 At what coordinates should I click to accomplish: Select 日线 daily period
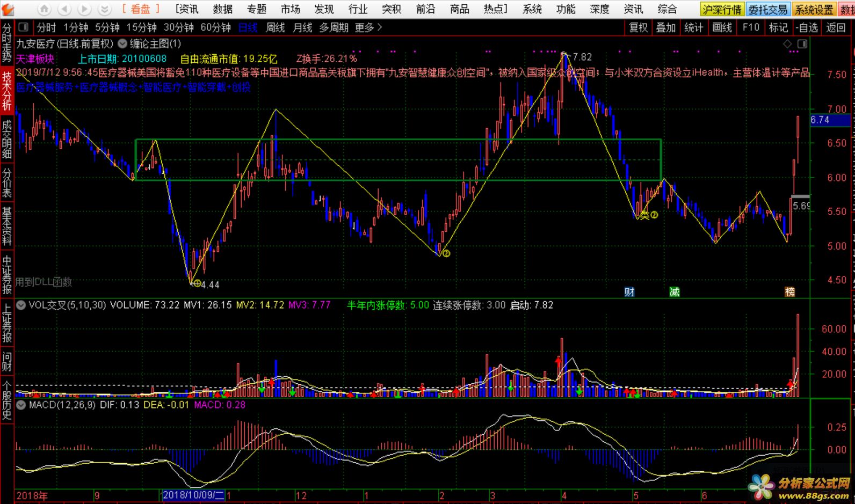[248, 27]
